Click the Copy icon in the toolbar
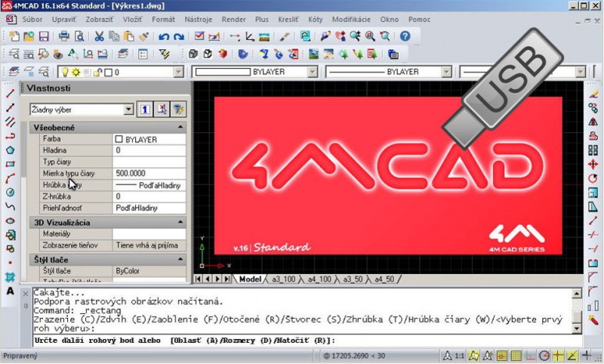 point(114,36)
